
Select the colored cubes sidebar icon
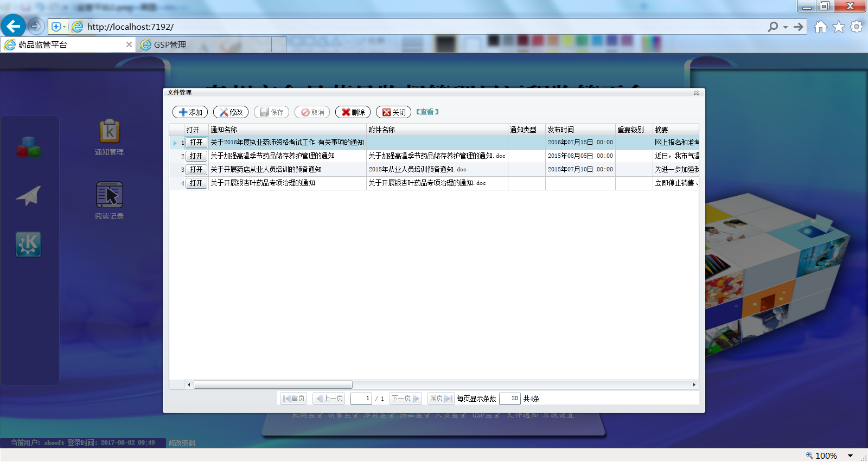28,147
